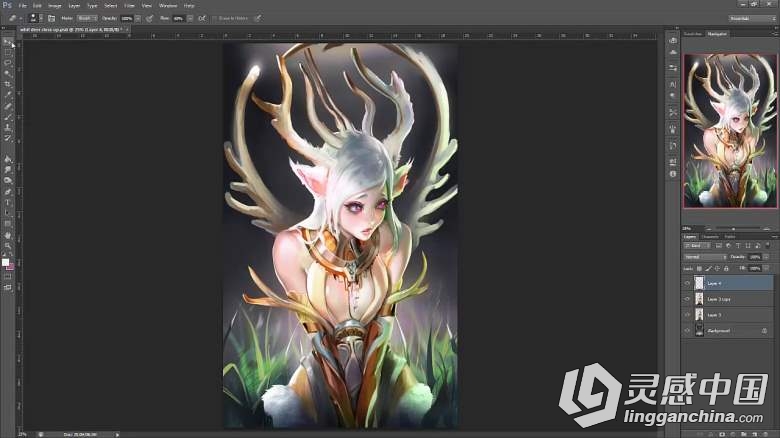
Task: Select the Rectangular Marquee tool
Action: click(7, 52)
